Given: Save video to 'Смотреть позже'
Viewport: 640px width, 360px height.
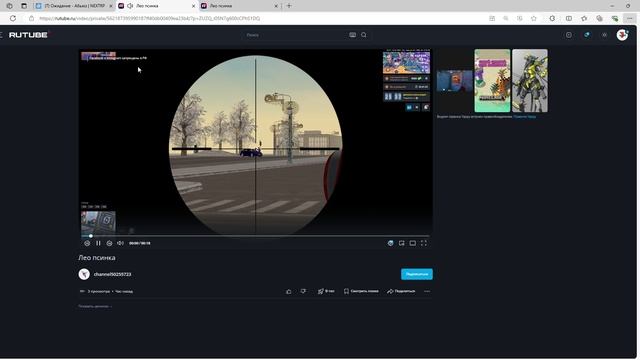Looking at the screenshot, I should [361, 291].
